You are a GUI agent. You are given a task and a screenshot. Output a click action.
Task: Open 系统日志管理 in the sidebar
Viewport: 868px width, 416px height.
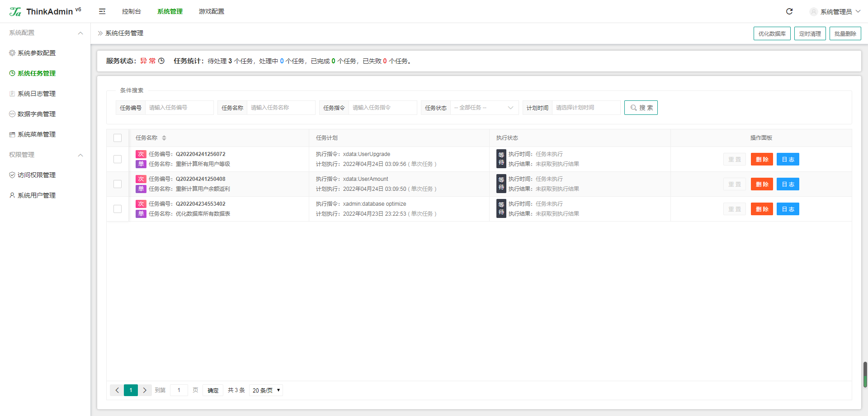click(x=37, y=94)
